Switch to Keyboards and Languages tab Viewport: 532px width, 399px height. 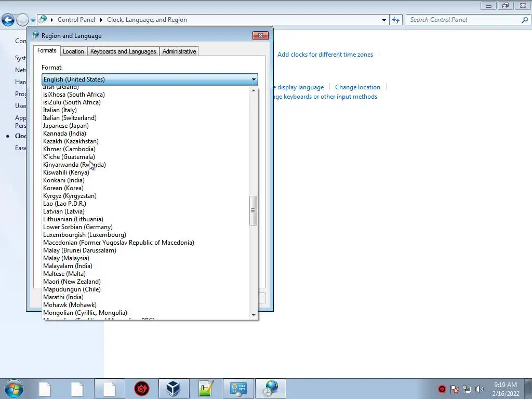click(123, 51)
